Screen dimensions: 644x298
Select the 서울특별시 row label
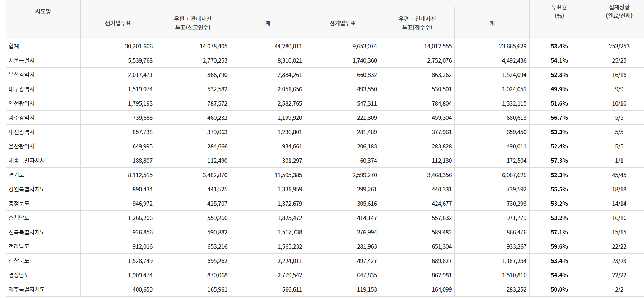click(21, 60)
